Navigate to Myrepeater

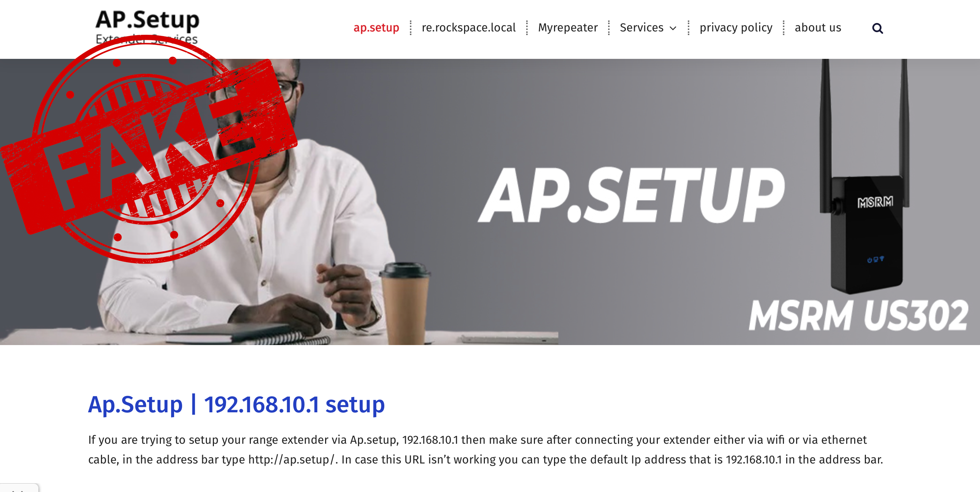(568, 27)
